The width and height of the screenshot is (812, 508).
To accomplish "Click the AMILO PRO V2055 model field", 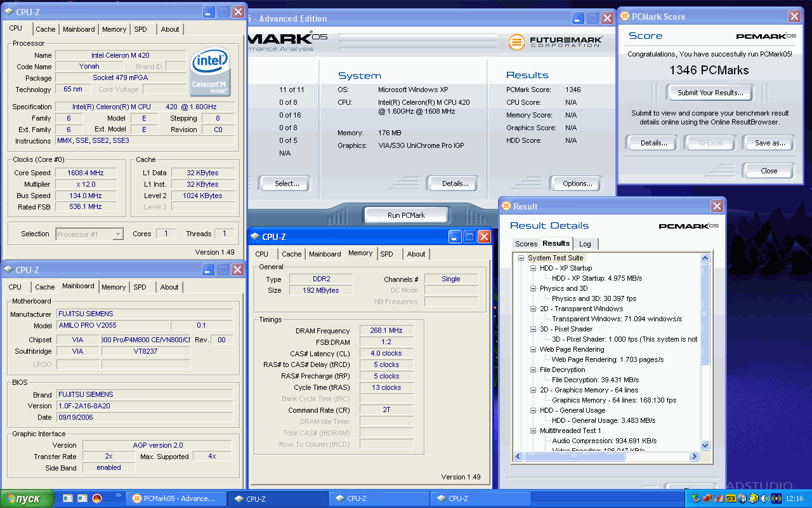I will tap(112, 325).
